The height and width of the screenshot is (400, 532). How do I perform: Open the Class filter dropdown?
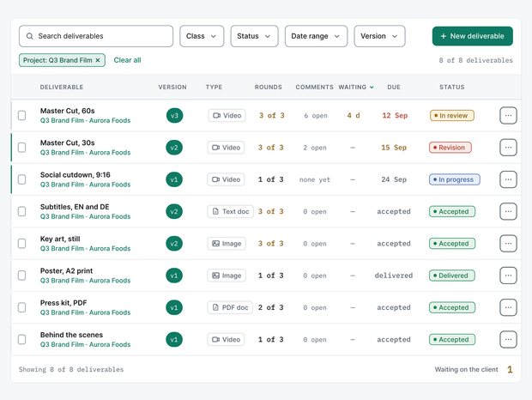click(x=202, y=36)
